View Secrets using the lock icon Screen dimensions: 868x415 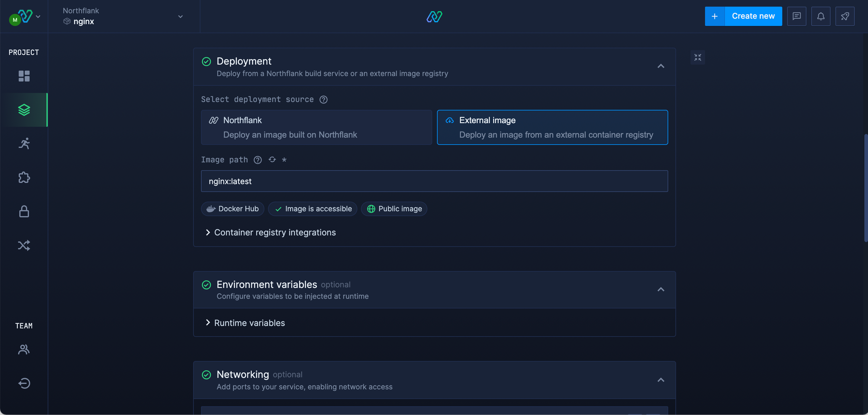(x=24, y=212)
